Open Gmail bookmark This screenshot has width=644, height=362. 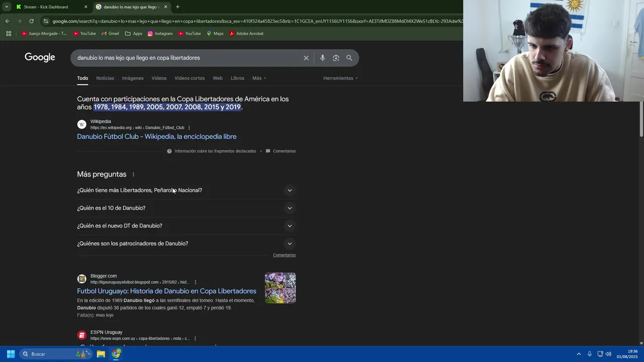tap(110, 34)
